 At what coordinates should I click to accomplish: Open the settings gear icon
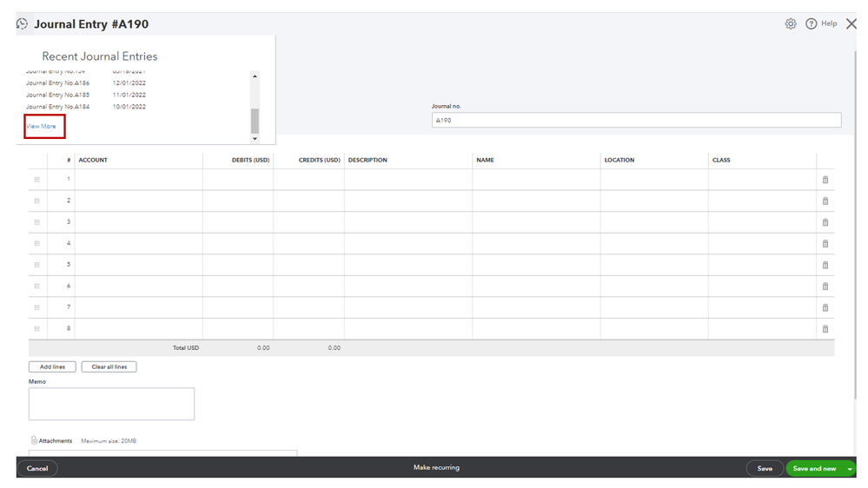click(791, 23)
